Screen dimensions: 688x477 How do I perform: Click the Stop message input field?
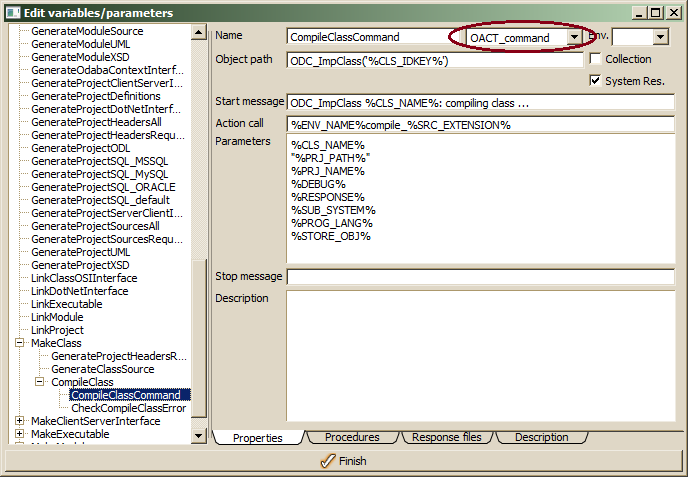click(480, 276)
